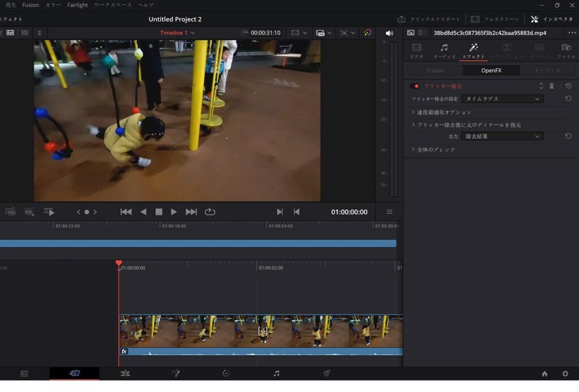Screen dimensions: 579x392
Task: Click the Inspector button in top bar
Action: [x=552, y=19]
